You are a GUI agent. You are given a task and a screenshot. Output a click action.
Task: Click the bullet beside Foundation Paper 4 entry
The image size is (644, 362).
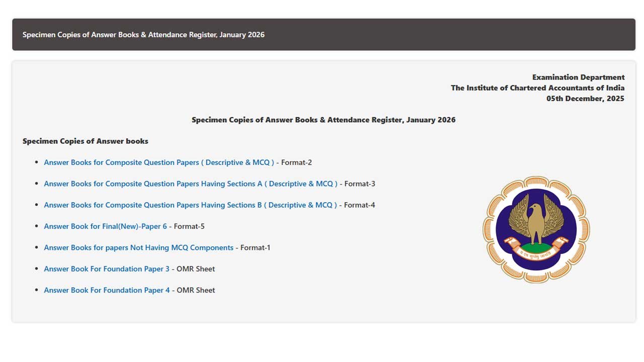tap(36, 290)
